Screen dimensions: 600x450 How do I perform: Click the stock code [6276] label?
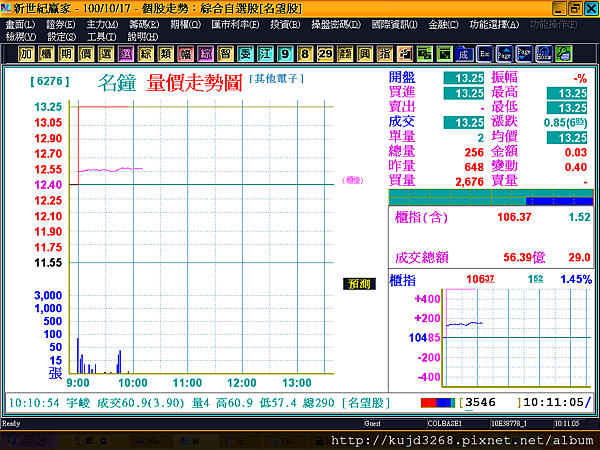tap(50, 81)
